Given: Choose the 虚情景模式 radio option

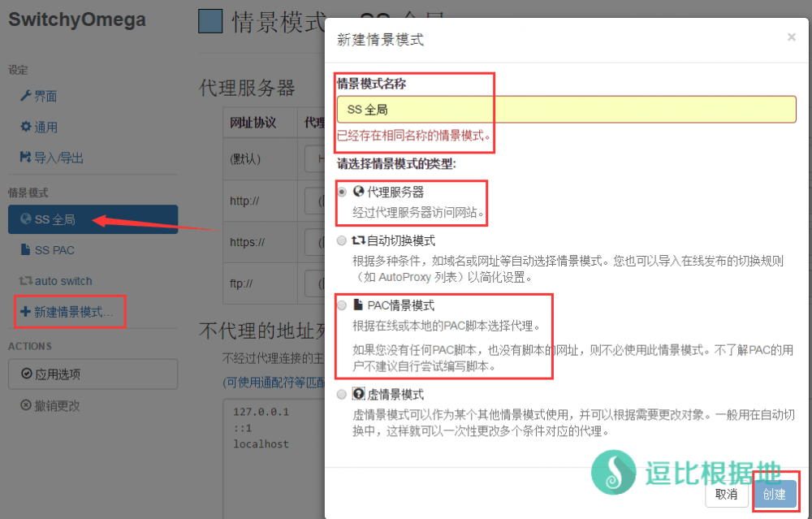Looking at the screenshot, I should (x=342, y=395).
